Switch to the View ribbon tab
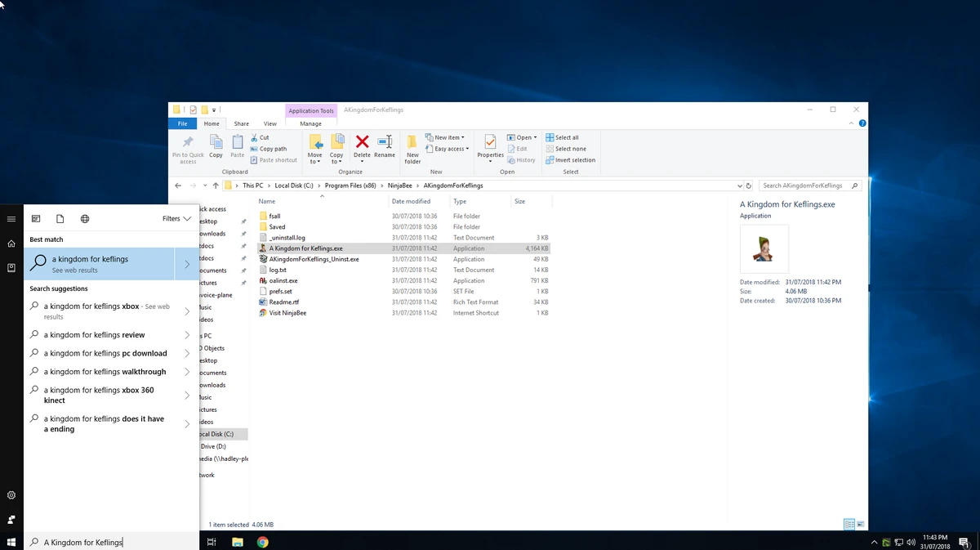 pyautogui.click(x=269, y=123)
